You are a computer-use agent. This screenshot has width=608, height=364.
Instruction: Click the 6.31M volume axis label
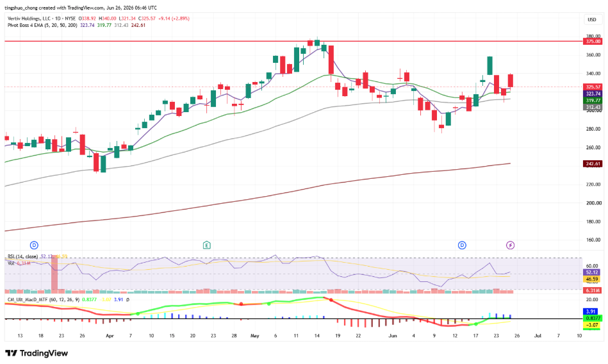pos(593,290)
